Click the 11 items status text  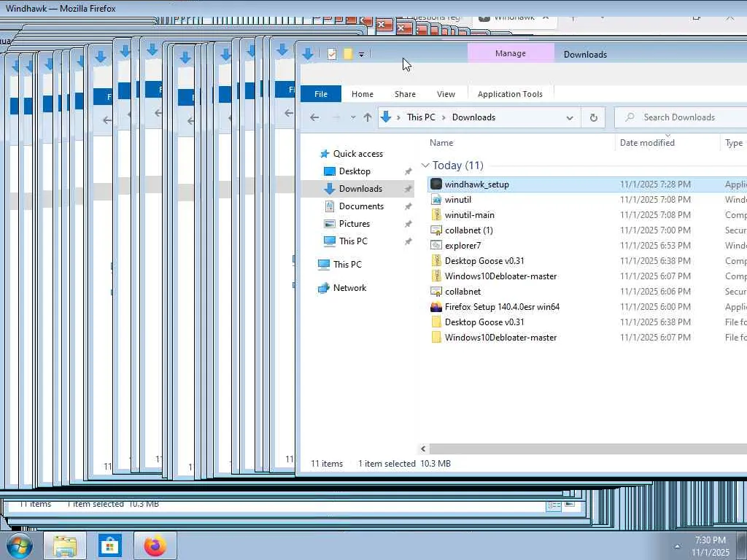click(x=327, y=463)
